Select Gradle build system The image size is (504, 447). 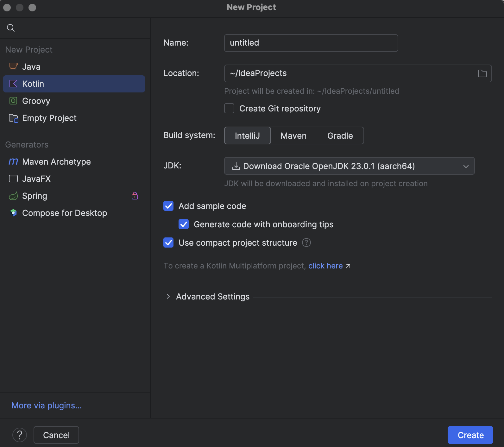coord(340,135)
